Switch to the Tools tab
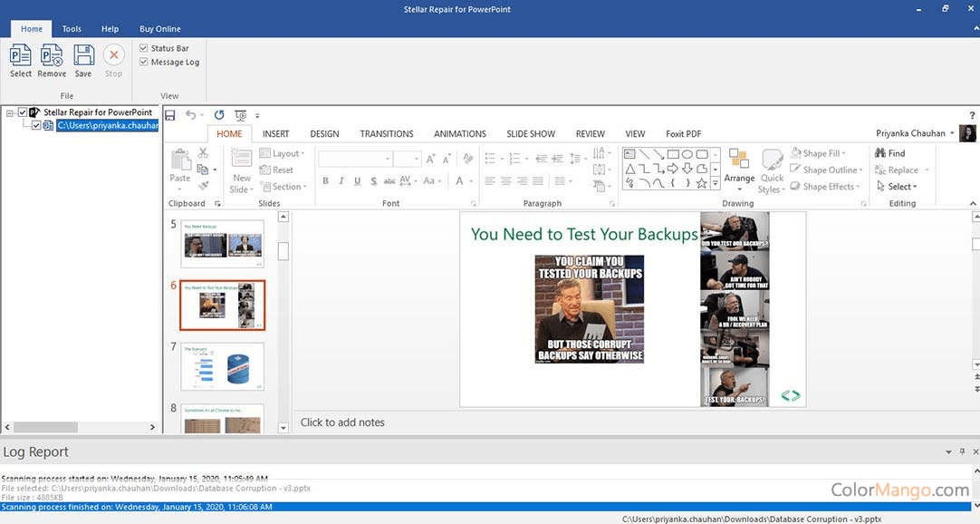This screenshot has width=980, height=524. coord(72,29)
